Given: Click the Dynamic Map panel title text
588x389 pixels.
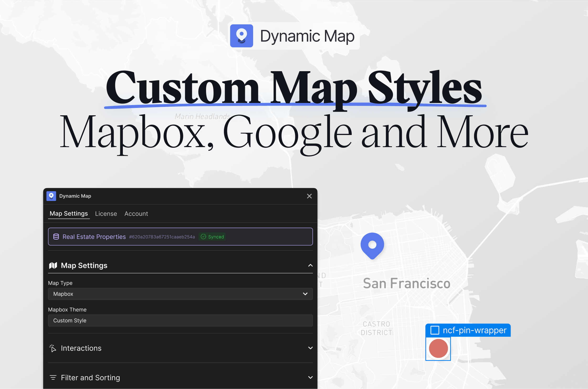Looking at the screenshot, I should [75, 196].
